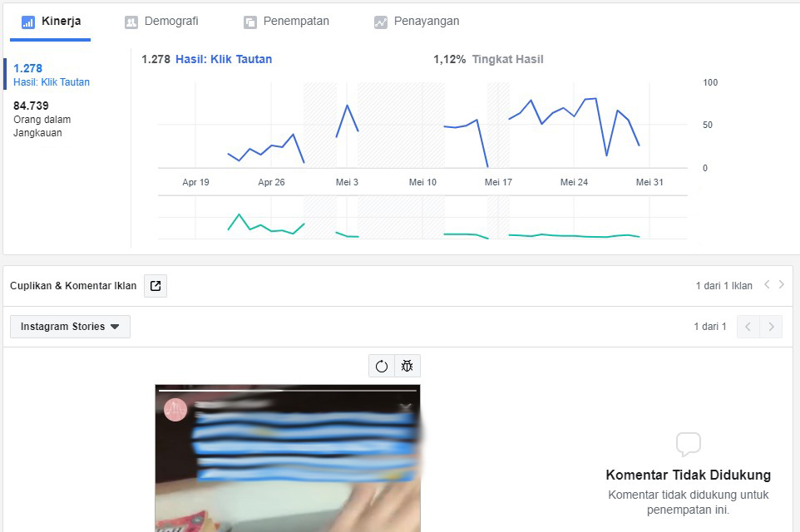Open the Instagram Stories placement dropdown
Viewport: 800px width, 532px height.
(70, 327)
